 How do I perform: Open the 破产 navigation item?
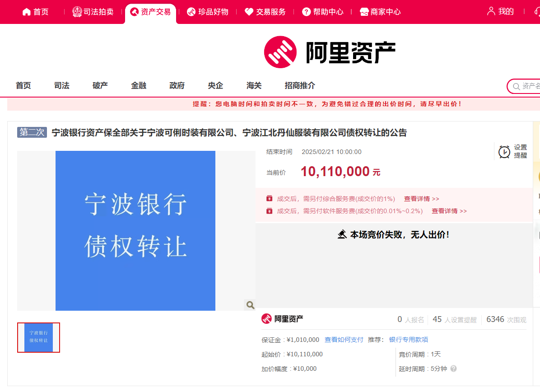(100, 85)
